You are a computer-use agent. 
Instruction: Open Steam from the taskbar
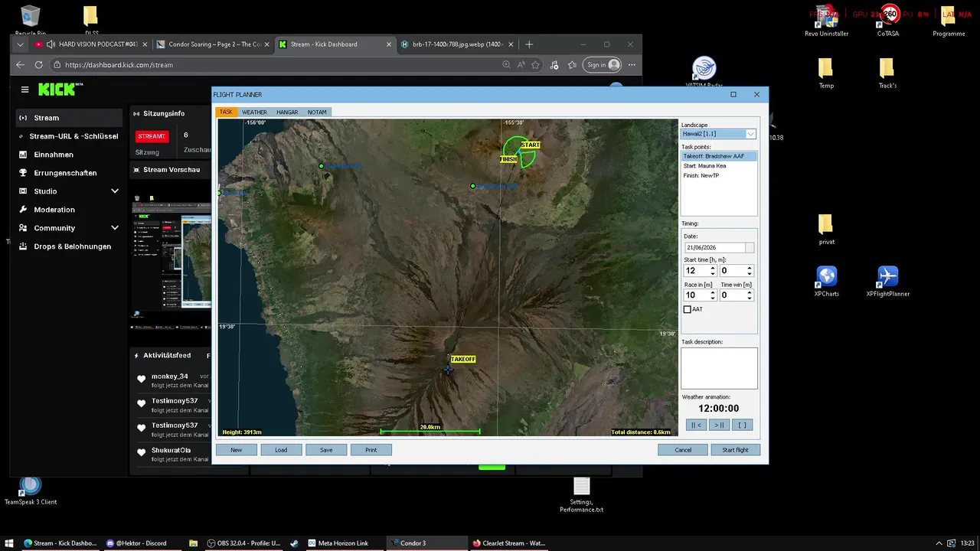pos(294,543)
